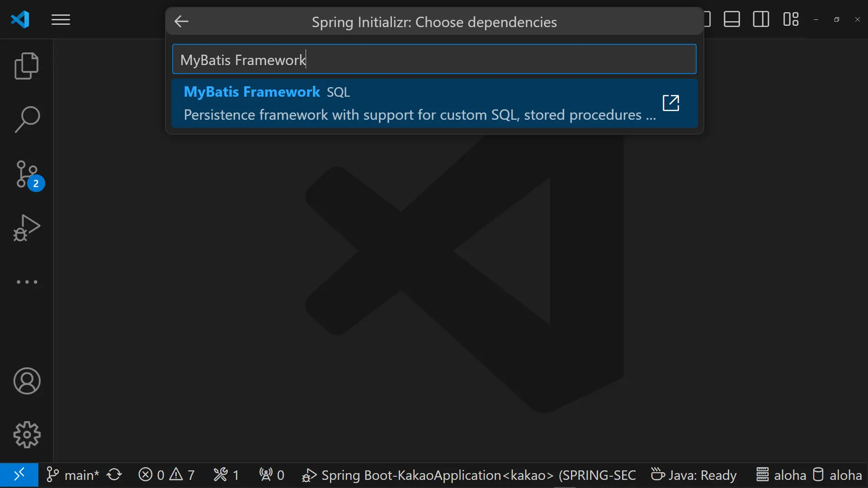This screenshot has height=488, width=868.
Task: Open the Explorer view in activity bar
Action: point(27,66)
